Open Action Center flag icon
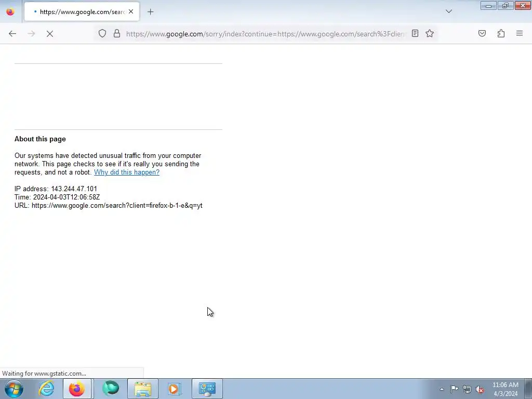The width and height of the screenshot is (532, 399). click(x=454, y=389)
